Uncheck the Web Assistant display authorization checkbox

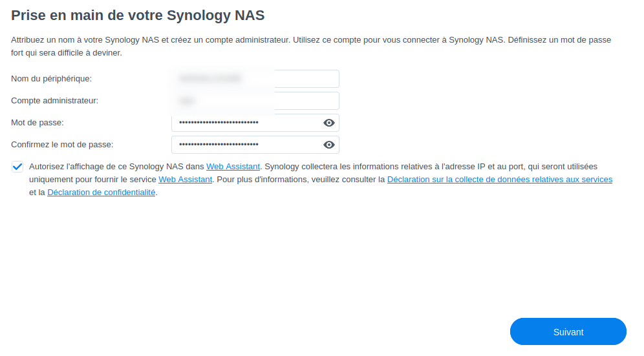pyautogui.click(x=17, y=167)
